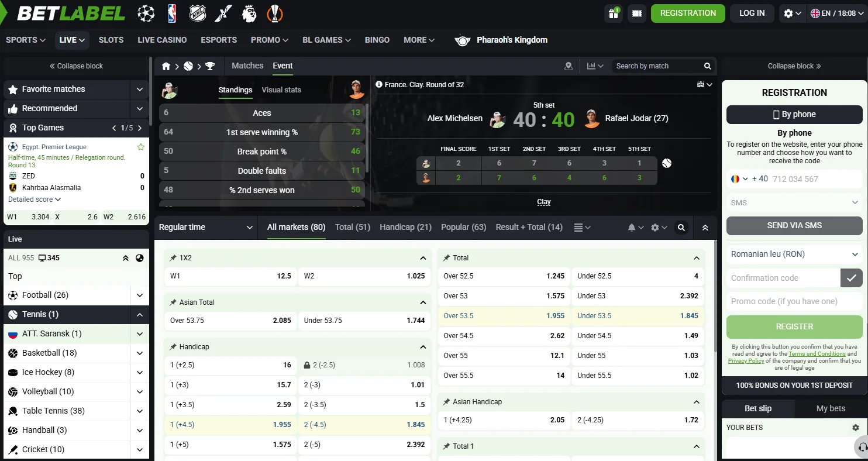The height and width of the screenshot is (461, 868).
Task: Confirm the confirmation code checkmark
Action: pos(852,278)
